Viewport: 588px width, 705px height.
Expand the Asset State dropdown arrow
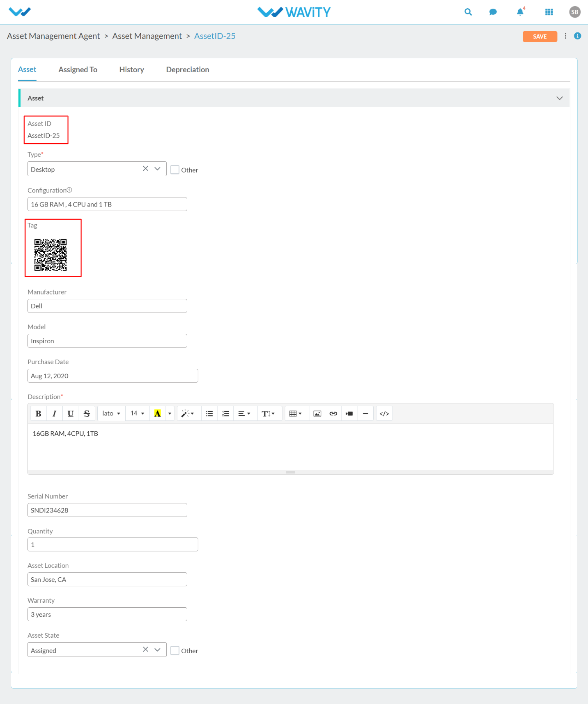click(x=158, y=650)
